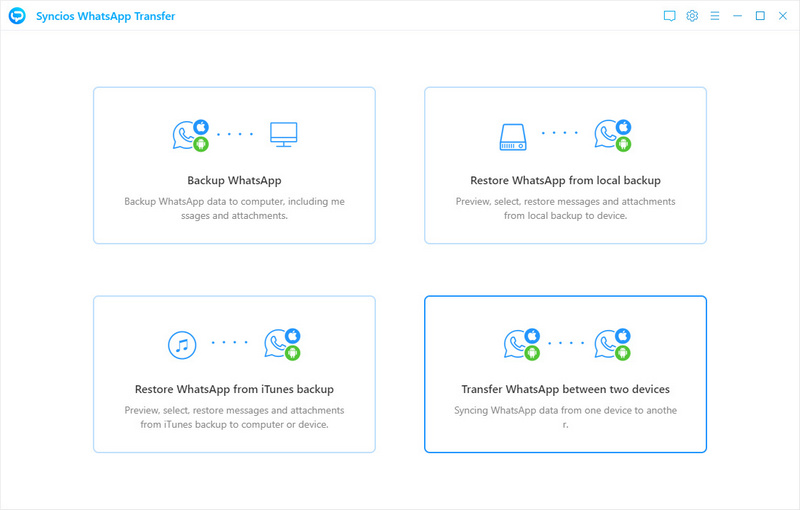The width and height of the screenshot is (800, 510).
Task: Select Transfer WhatsApp between two devices title
Action: tap(565, 389)
